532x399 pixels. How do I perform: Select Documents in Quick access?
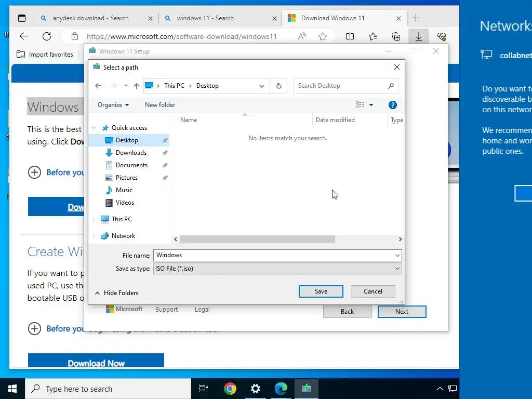coord(131,165)
